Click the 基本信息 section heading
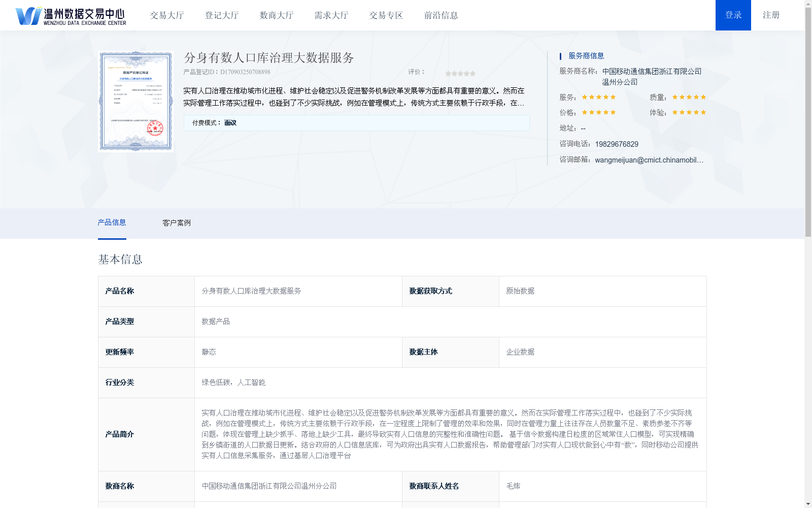This screenshot has width=812, height=508. coord(120,260)
